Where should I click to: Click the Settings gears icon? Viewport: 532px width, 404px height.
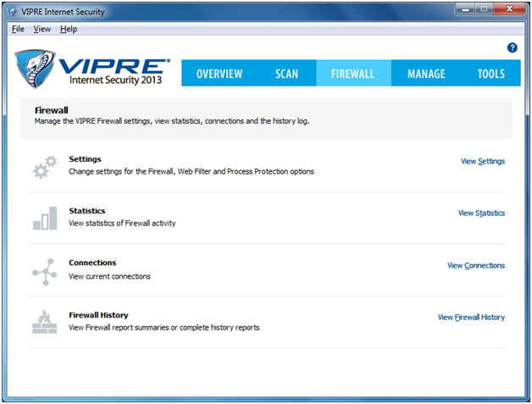(x=45, y=167)
